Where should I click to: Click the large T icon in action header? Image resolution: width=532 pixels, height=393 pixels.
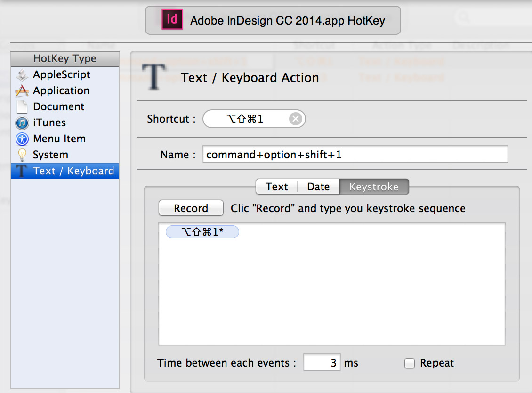[153, 77]
